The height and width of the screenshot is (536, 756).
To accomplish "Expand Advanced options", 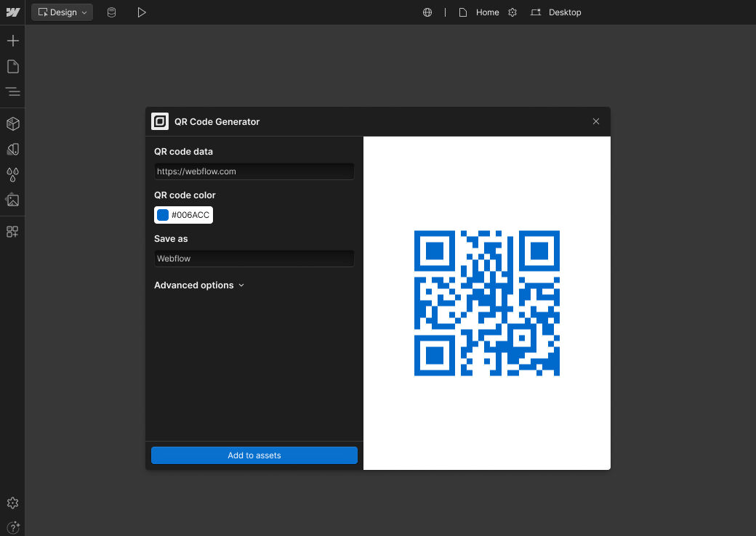I will 199,285.
